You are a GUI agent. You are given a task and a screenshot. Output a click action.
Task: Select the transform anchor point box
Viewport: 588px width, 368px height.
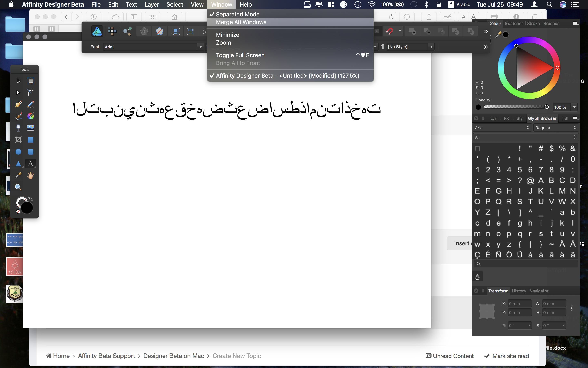487,311
